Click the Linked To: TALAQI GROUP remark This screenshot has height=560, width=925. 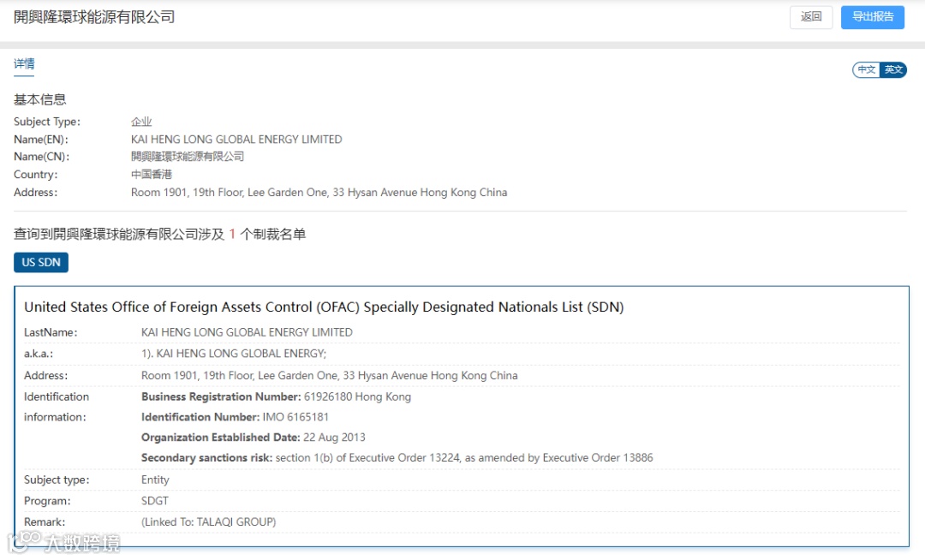point(209,522)
